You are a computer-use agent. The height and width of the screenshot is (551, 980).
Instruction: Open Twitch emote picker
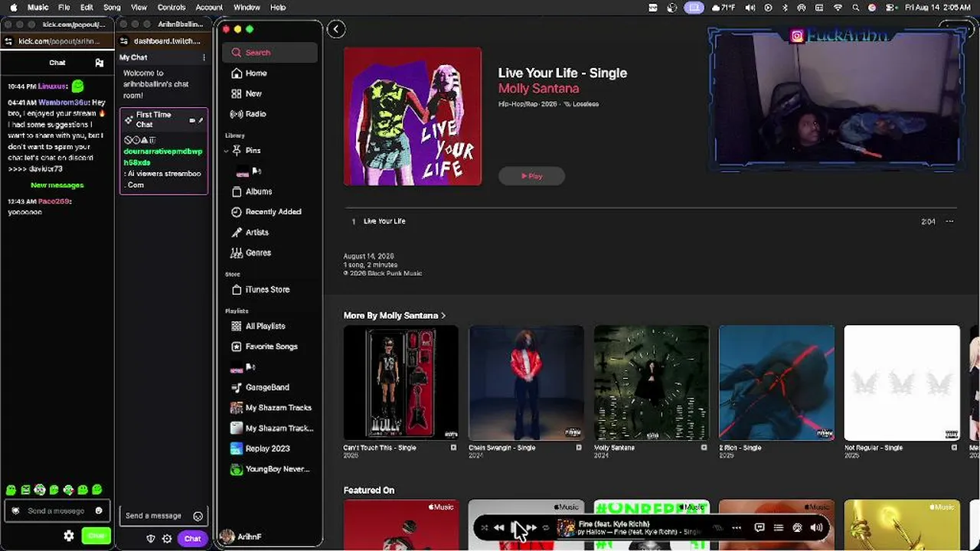(198, 516)
